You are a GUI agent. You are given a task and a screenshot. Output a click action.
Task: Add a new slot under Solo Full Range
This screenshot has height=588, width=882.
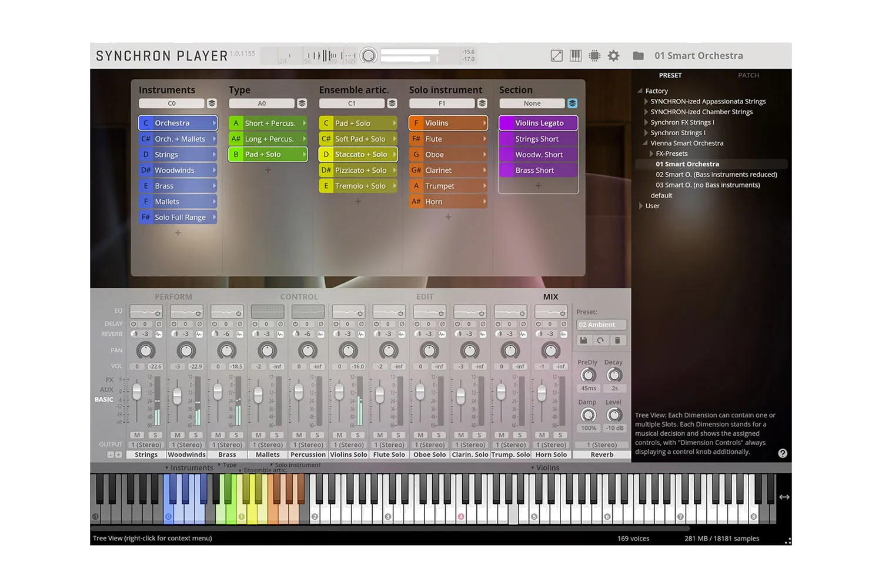click(x=178, y=233)
